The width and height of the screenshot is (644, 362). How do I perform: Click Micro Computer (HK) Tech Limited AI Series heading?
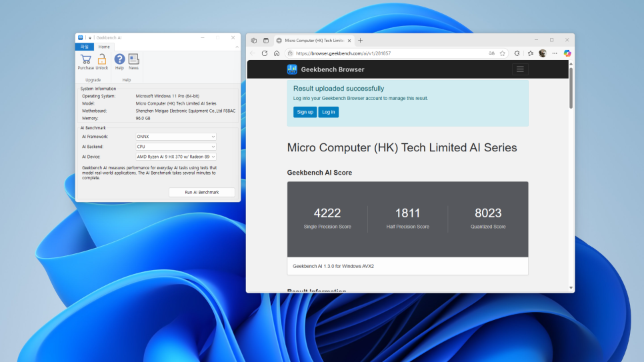point(402,147)
